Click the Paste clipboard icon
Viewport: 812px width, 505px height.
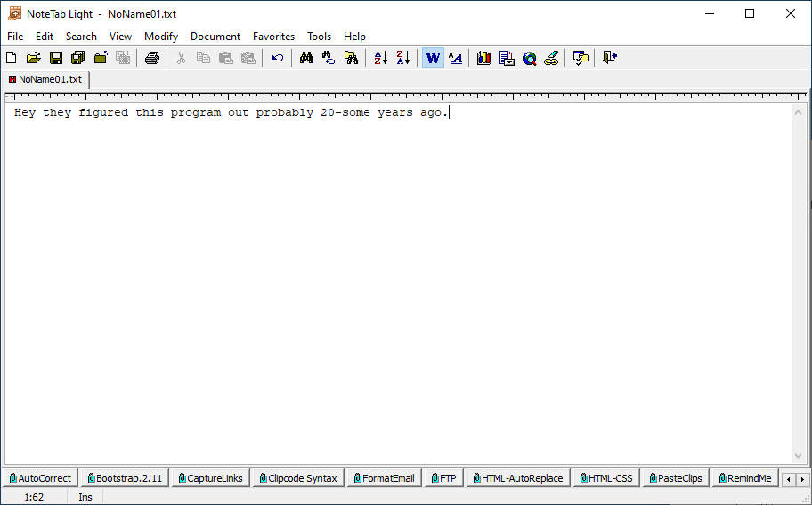[226, 58]
